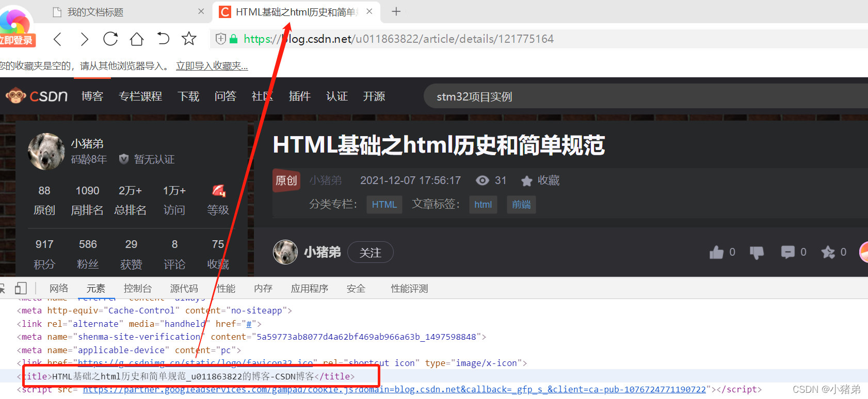The image size is (868, 399).
Task: Switch to the devtools 元素 tab
Action: [96, 289]
